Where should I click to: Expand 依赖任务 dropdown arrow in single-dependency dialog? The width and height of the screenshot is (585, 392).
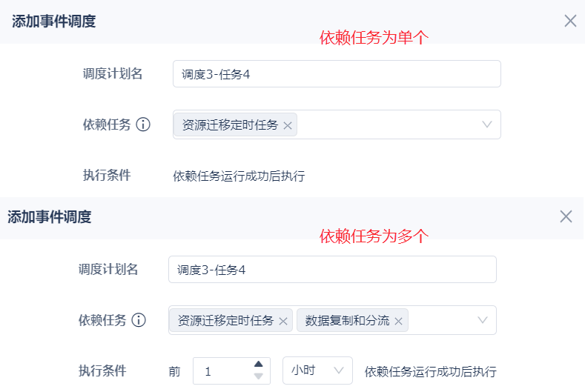(487, 124)
